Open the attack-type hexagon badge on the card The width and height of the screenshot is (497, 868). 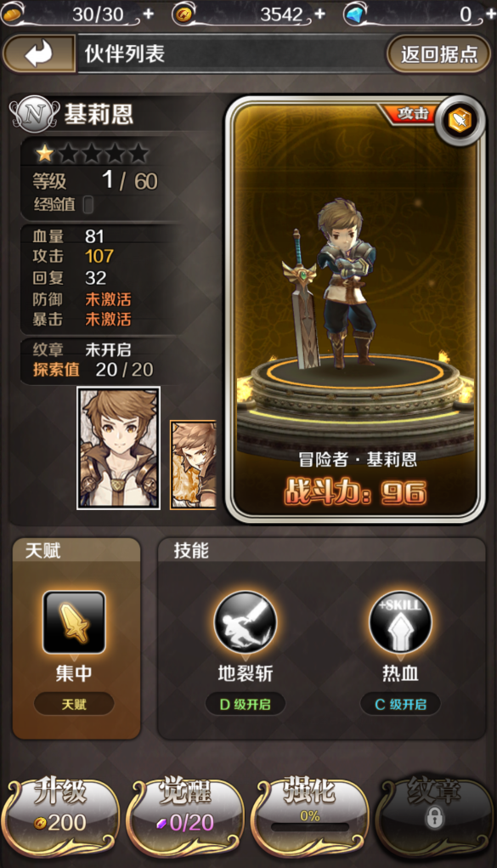click(460, 121)
